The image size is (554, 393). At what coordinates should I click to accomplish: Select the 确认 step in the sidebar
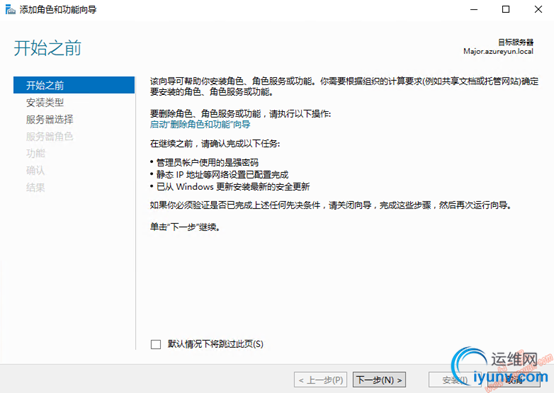point(35,170)
